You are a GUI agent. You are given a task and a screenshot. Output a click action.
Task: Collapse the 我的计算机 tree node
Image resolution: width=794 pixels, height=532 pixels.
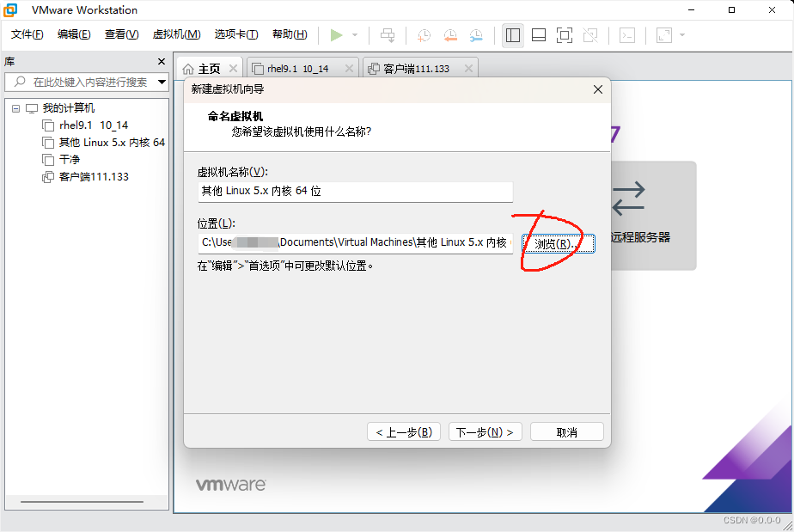click(x=15, y=108)
